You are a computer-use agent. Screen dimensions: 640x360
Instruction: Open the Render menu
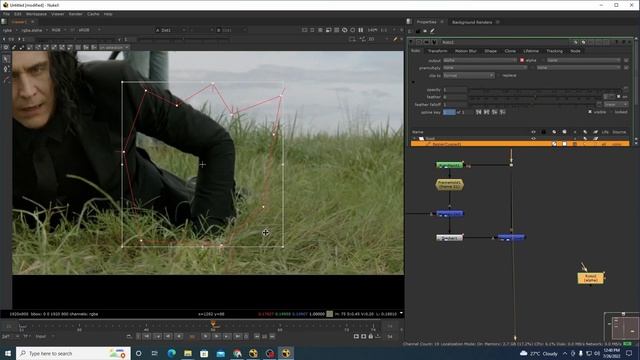coord(76,14)
